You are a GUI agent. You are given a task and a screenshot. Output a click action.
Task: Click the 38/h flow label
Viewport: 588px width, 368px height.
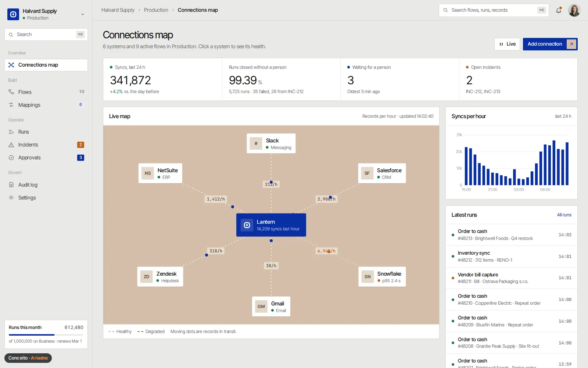(x=271, y=266)
